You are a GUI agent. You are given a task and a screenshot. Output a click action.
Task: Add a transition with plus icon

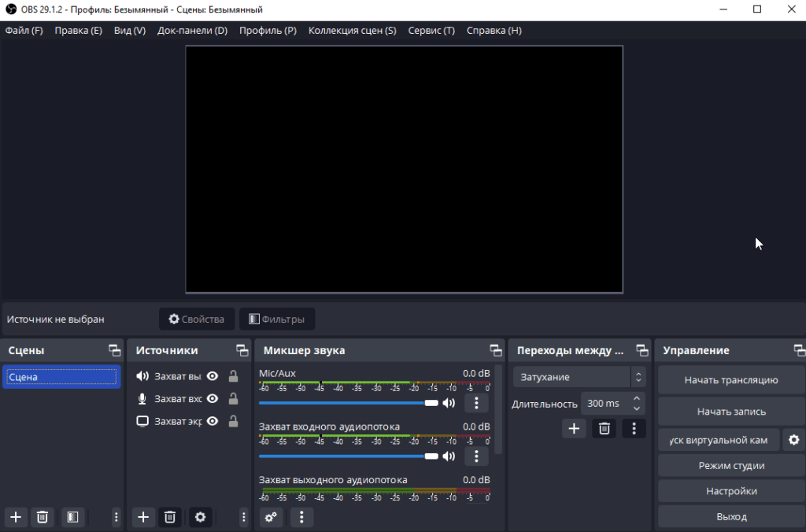point(574,428)
